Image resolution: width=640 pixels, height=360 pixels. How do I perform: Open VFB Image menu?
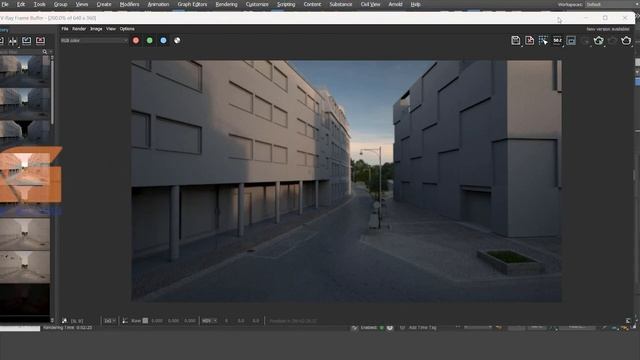pyautogui.click(x=96, y=29)
